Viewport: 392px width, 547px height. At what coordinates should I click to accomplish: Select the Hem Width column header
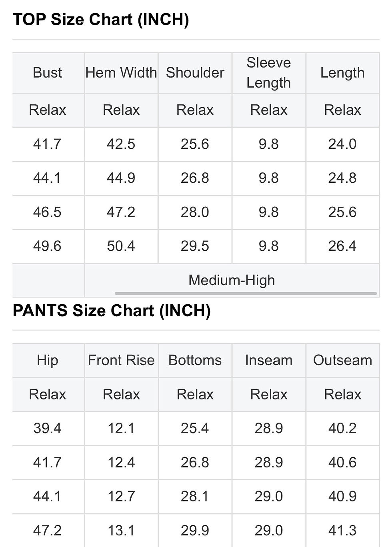(121, 73)
